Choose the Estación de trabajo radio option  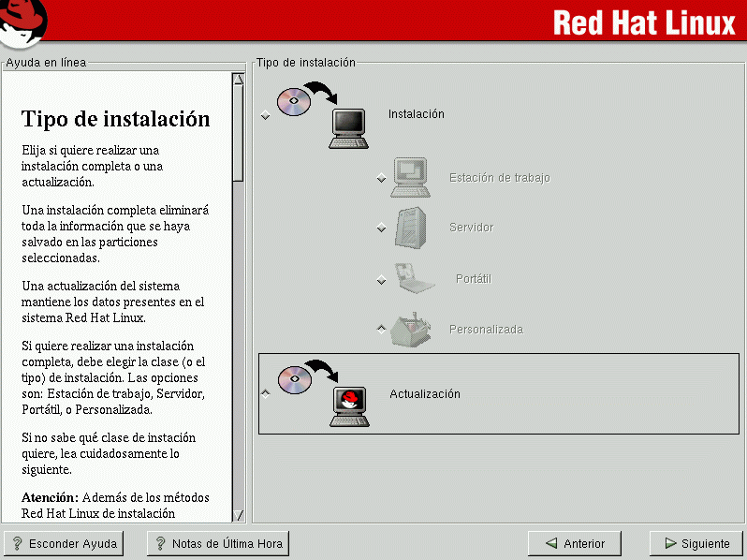(381, 178)
